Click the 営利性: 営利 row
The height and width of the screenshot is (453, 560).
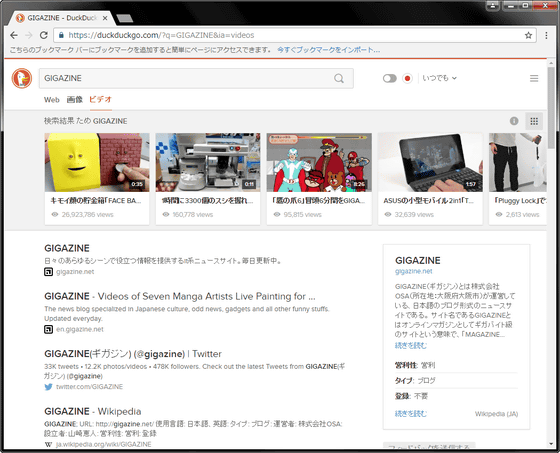456,365
